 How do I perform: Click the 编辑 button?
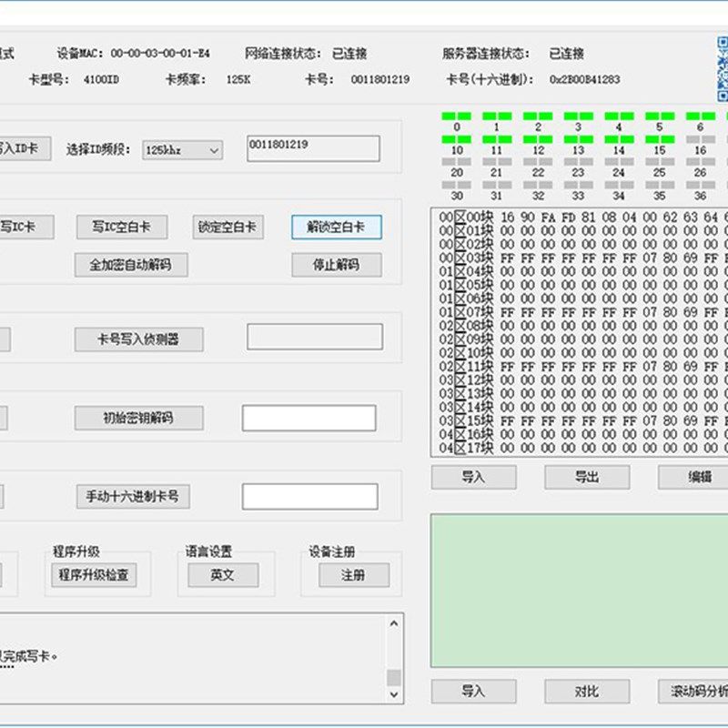(693, 477)
